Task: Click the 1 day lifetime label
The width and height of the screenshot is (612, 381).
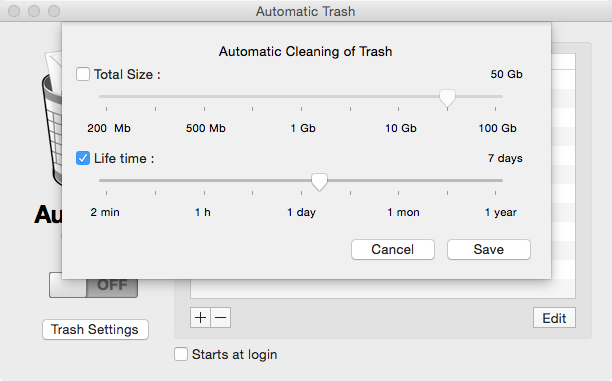Action: pos(302,212)
